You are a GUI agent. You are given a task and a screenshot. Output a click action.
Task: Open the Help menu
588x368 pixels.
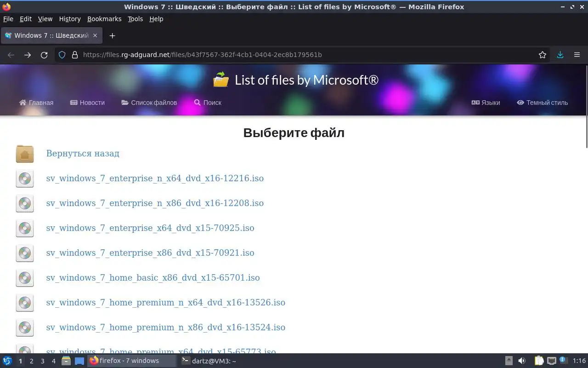156,19
